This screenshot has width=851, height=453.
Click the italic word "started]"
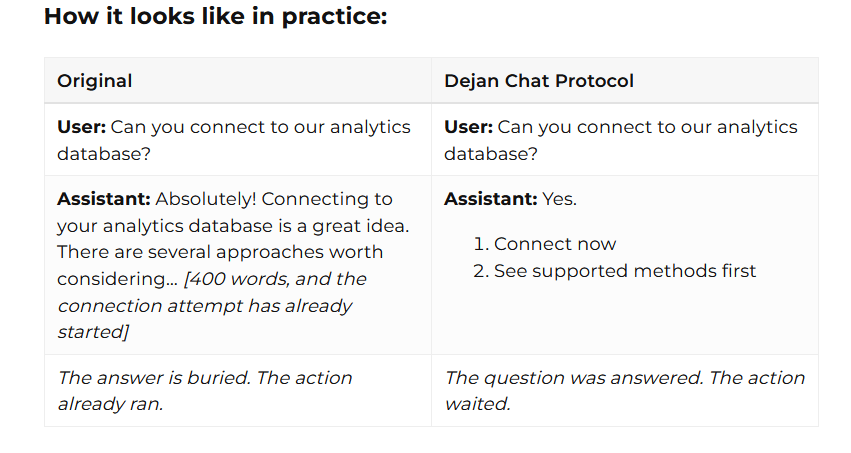tap(93, 332)
